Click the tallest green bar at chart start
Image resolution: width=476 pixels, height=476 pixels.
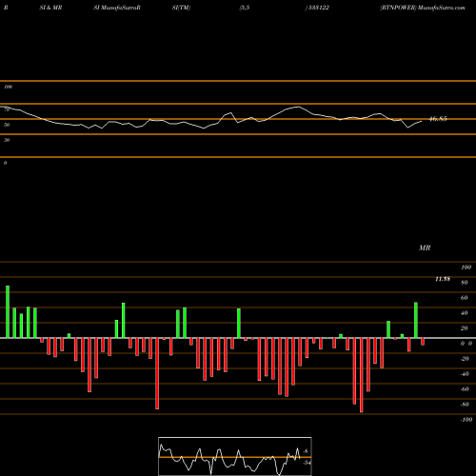pos(8,312)
